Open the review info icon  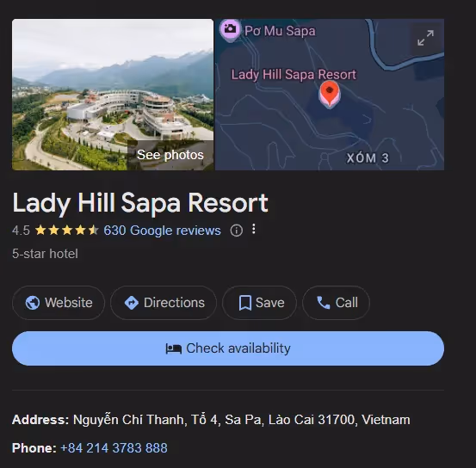pyautogui.click(x=237, y=231)
